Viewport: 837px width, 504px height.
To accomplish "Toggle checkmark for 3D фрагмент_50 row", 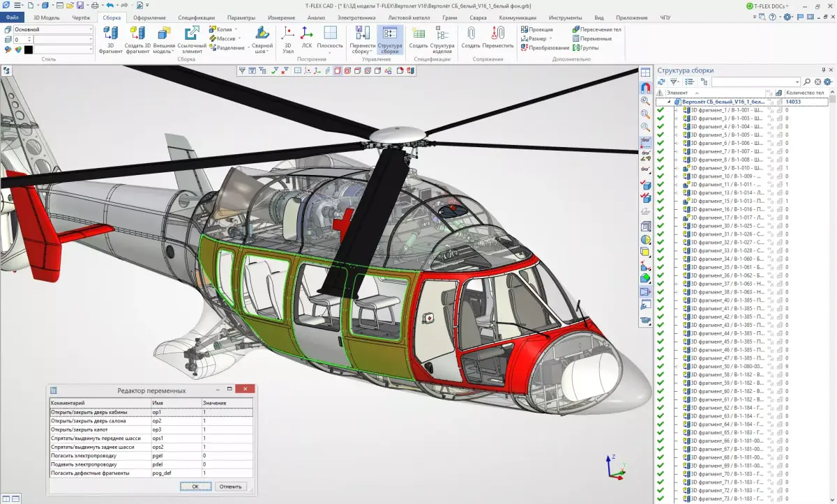I will (661, 366).
